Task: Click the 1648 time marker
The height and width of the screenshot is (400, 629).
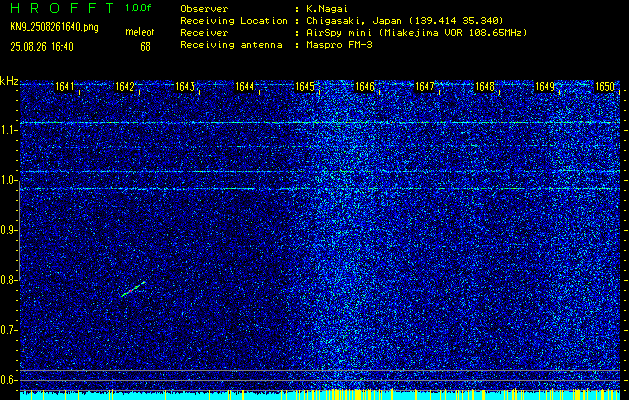Action: (485, 87)
